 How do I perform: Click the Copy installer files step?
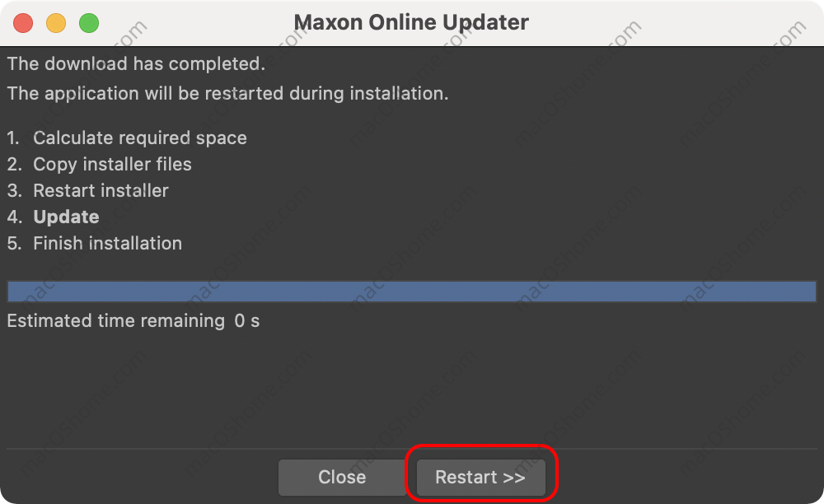point(112,165)
